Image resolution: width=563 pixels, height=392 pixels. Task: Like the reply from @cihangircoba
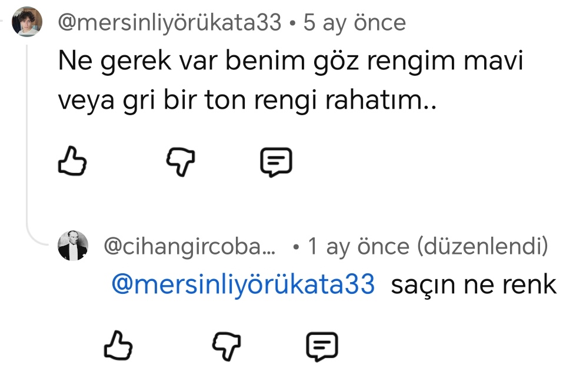(x=118, y=346)
